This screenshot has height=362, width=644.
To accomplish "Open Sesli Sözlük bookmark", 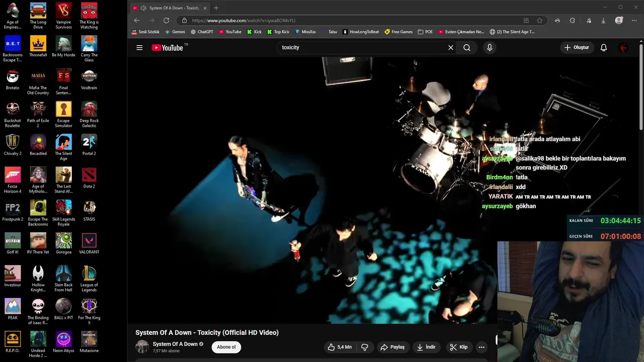I will (145, 32).
